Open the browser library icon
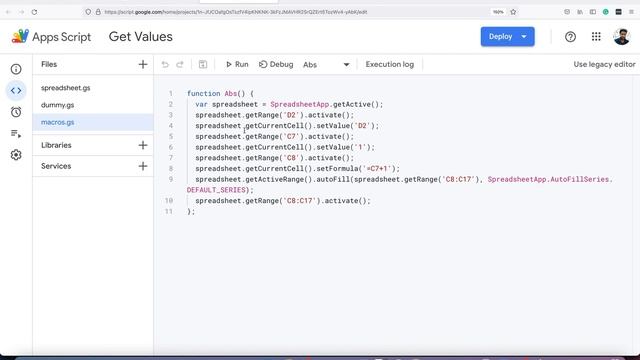The image size is (640, 360). [x=580, y=12]
